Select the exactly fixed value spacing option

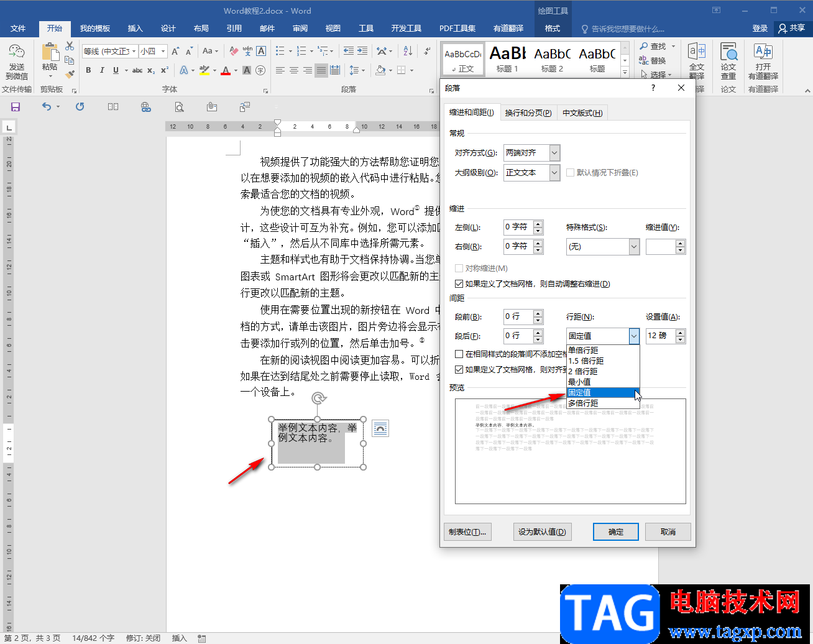click(x=603, y=392)
